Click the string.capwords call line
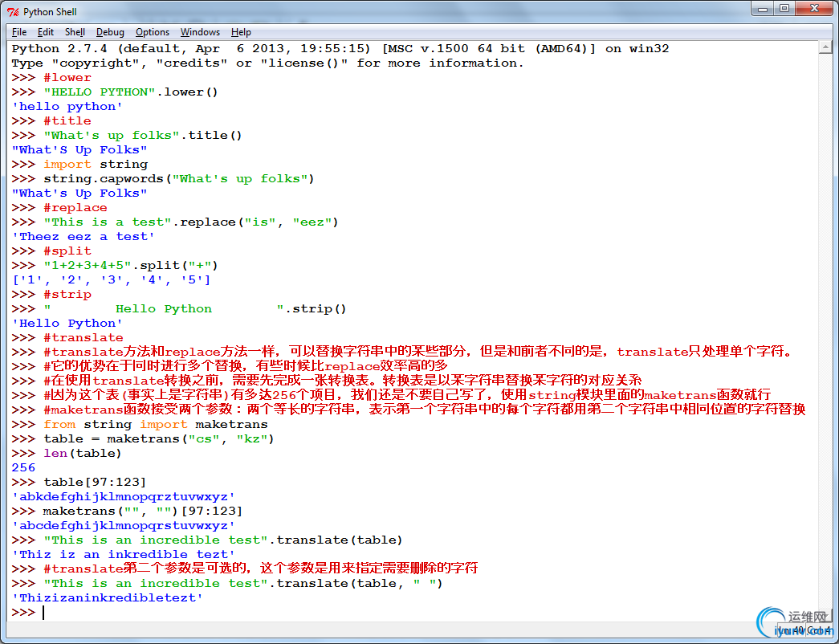Image resolution: width=839 pixels, height=644 pixels. 163,179
